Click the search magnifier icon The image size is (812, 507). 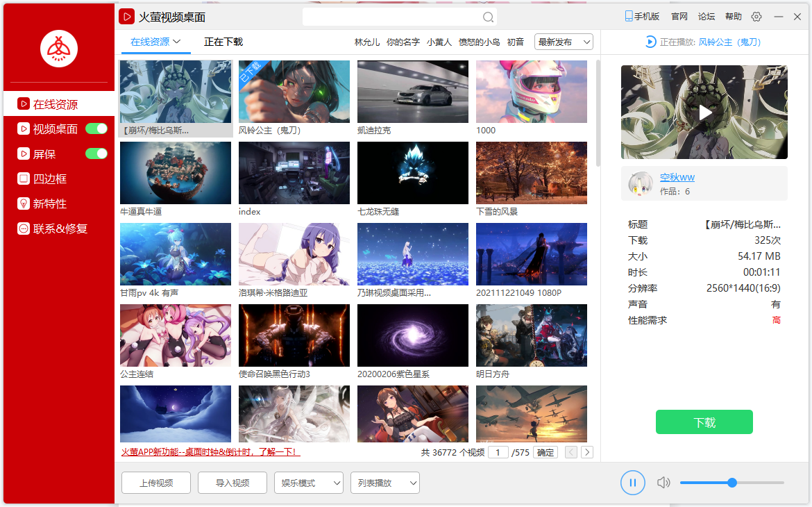pyautogui.click(x=488, y=17)
